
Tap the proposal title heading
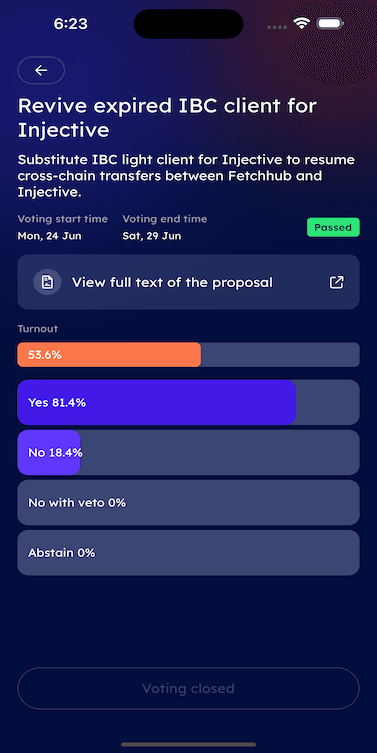[x=167, y=118]
